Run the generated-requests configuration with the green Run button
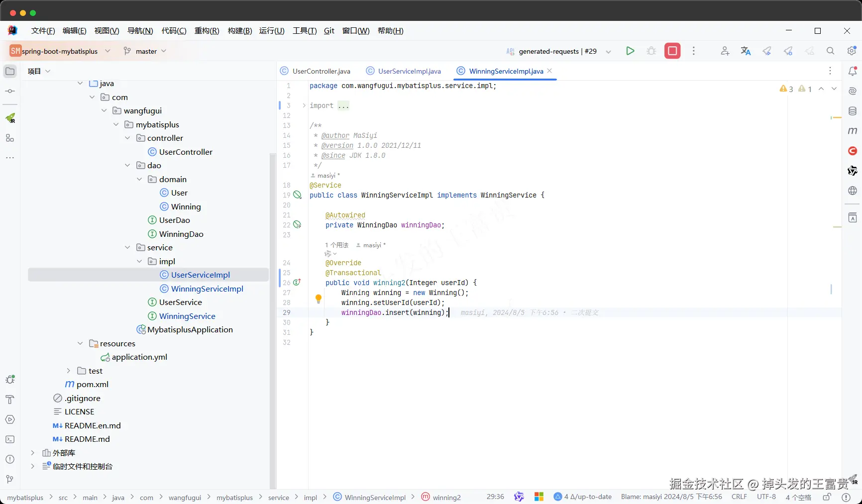The height and width of the screenshot is (504, 862). (x=630, y=51)
